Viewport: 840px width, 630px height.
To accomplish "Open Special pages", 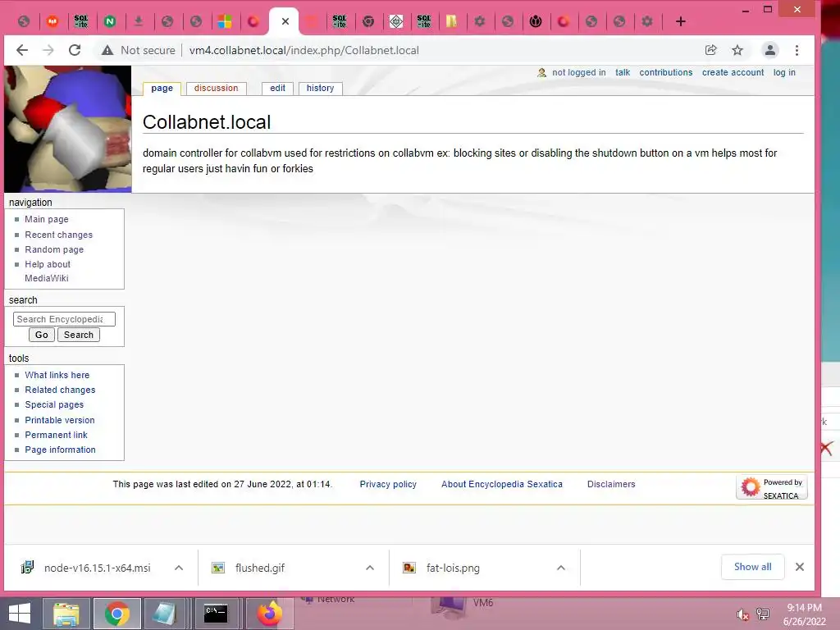I will coord(54,405).
